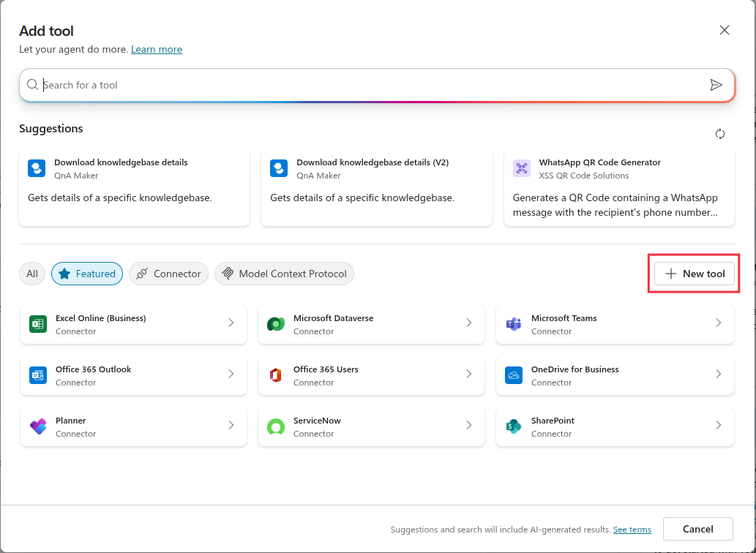
Task: Expand the ServiceNow chevron
Action: point(468,425)
